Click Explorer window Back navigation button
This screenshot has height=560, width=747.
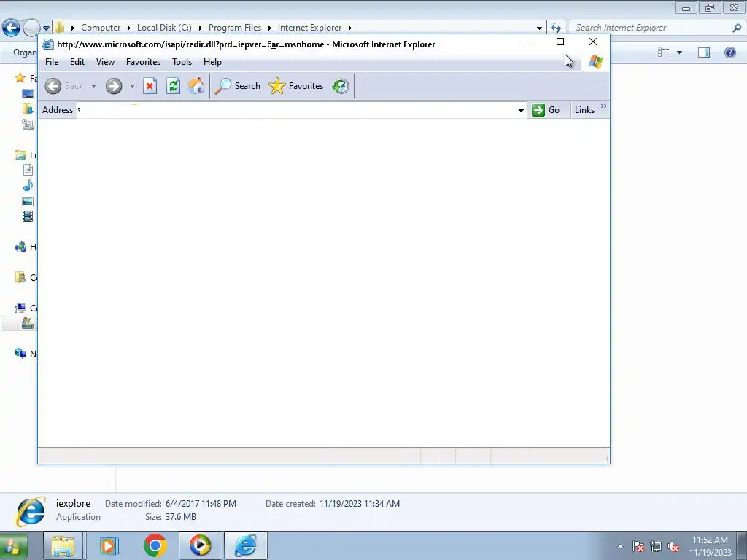(x=11, y=28)
